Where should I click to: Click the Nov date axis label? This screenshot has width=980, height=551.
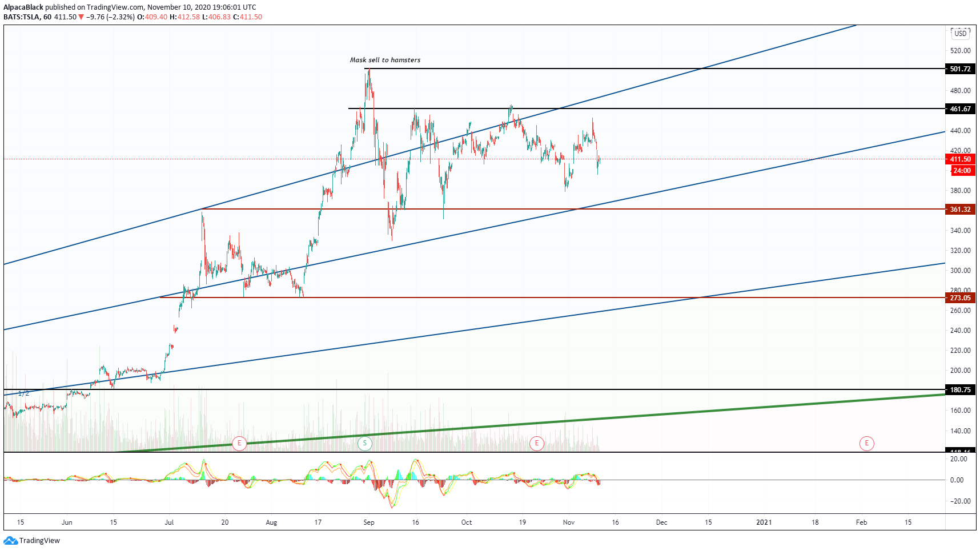[x=568, y=522]
